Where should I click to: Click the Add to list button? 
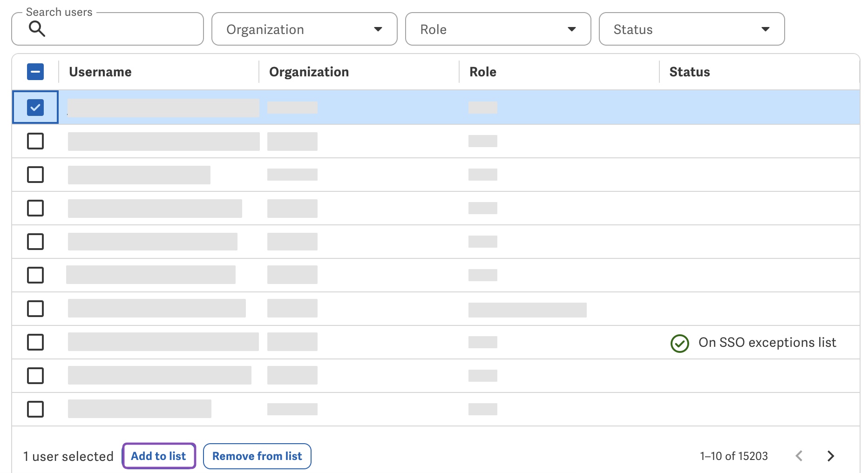(x=159, y=456)
